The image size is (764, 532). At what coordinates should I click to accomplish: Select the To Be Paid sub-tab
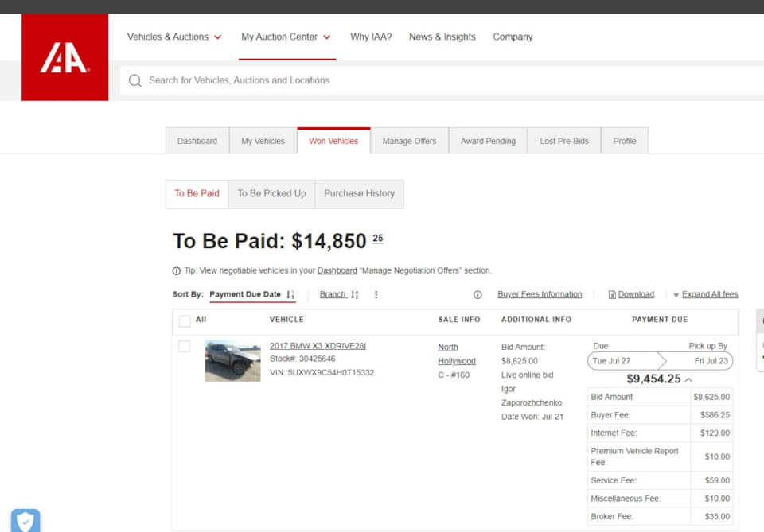(x=197, y=194)
